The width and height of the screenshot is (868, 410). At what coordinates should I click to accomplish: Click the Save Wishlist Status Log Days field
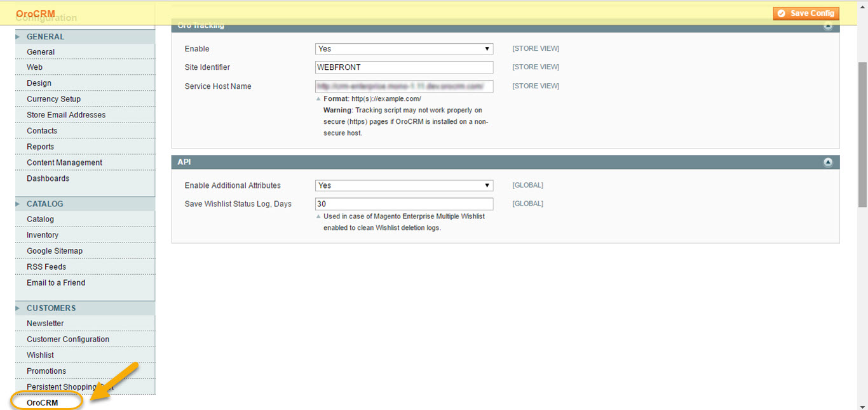[404, 204]
